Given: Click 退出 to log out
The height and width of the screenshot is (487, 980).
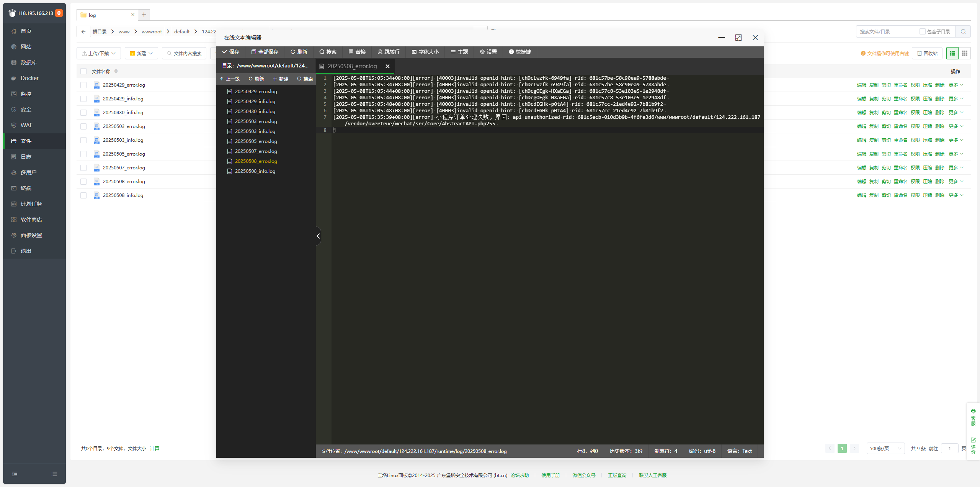Looking at the screenshot, I should click(x=34, y=251).
